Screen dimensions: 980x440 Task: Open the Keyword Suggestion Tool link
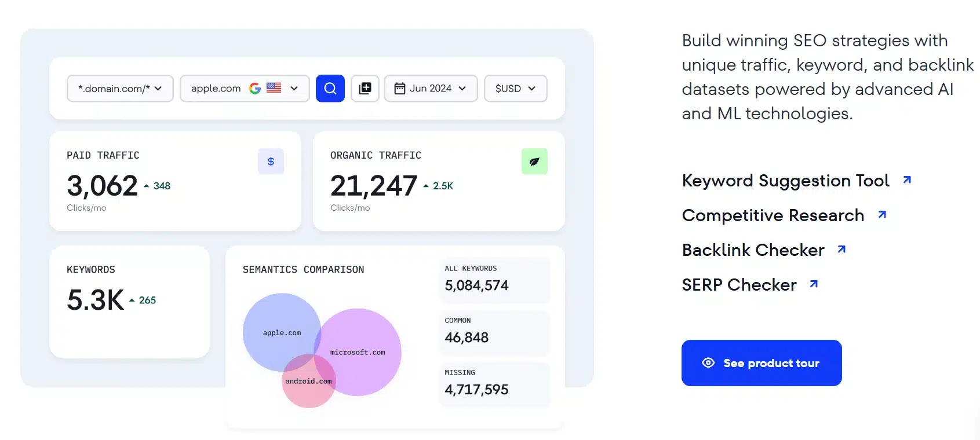[785, 181]
